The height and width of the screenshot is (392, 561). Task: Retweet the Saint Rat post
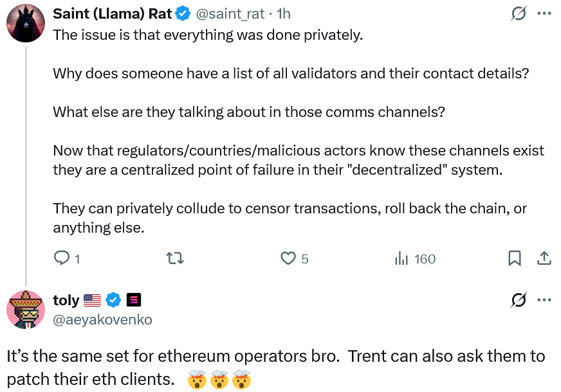coord(175,258)
